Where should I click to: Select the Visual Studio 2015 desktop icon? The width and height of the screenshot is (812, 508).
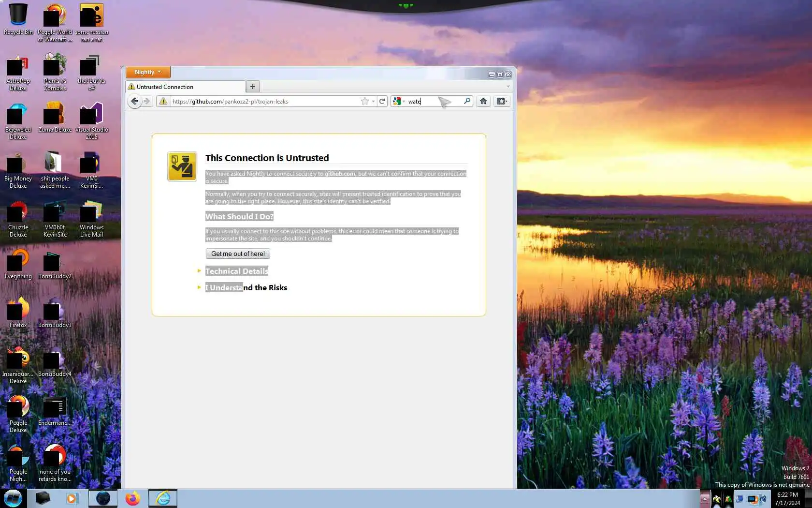point(91,121)
